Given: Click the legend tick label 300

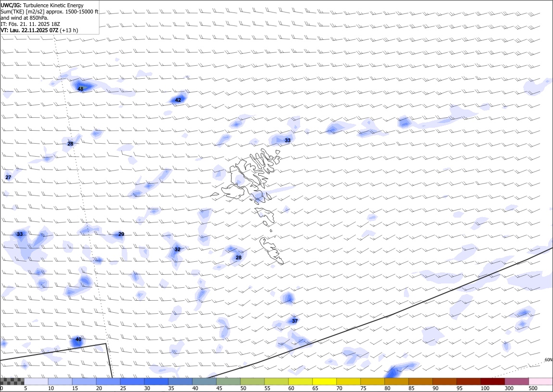Looking at the screenshot, I should (509, 389).
